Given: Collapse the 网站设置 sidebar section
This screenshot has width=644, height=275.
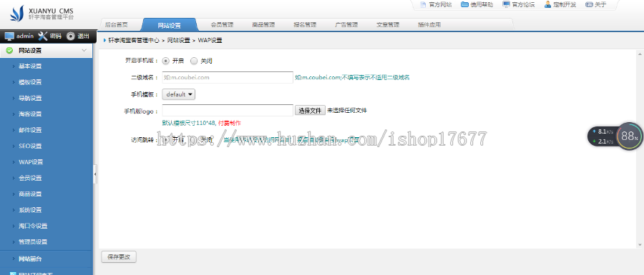Looking at the screenshot, I should tap(84, 51).
